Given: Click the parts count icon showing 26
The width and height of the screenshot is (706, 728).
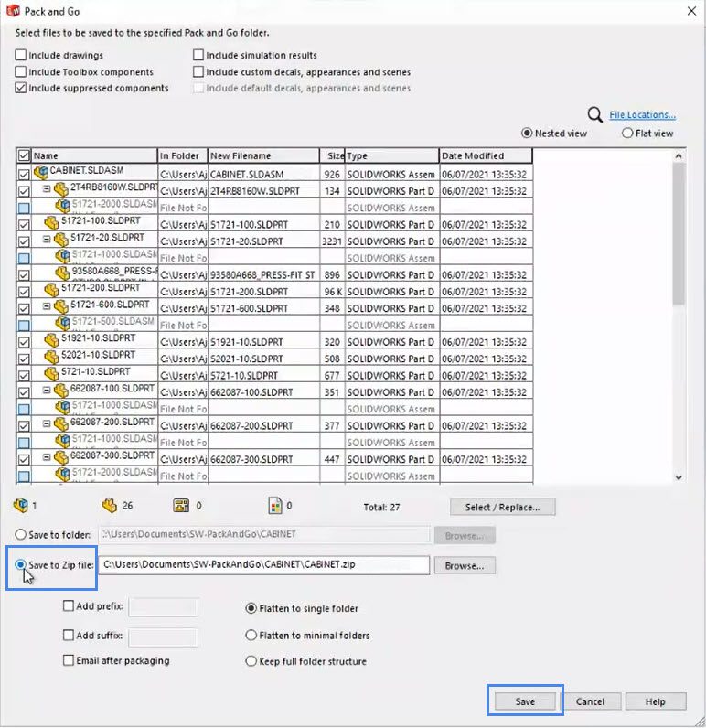Looking at the screenshot, I should [x=108, y=505].
